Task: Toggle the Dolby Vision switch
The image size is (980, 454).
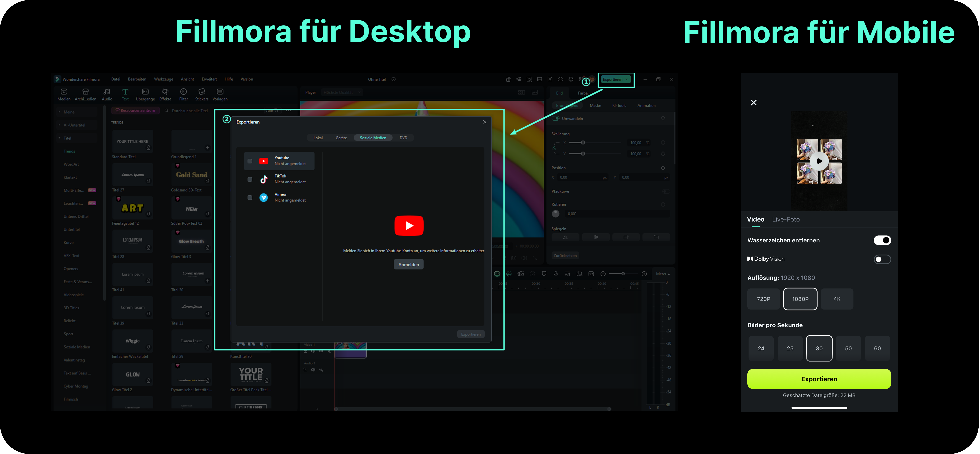Action: 882,259
